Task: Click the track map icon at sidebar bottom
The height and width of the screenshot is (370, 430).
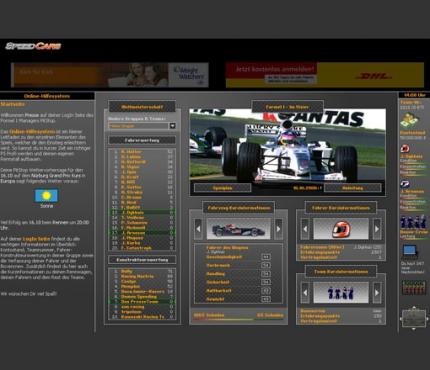Action: pos(414,318)
